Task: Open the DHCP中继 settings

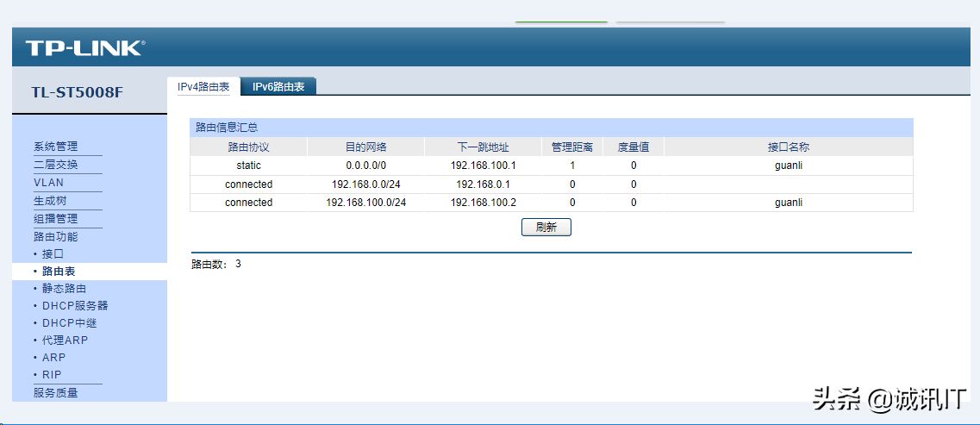Action: pyautogui.click(x=69, y=323)
